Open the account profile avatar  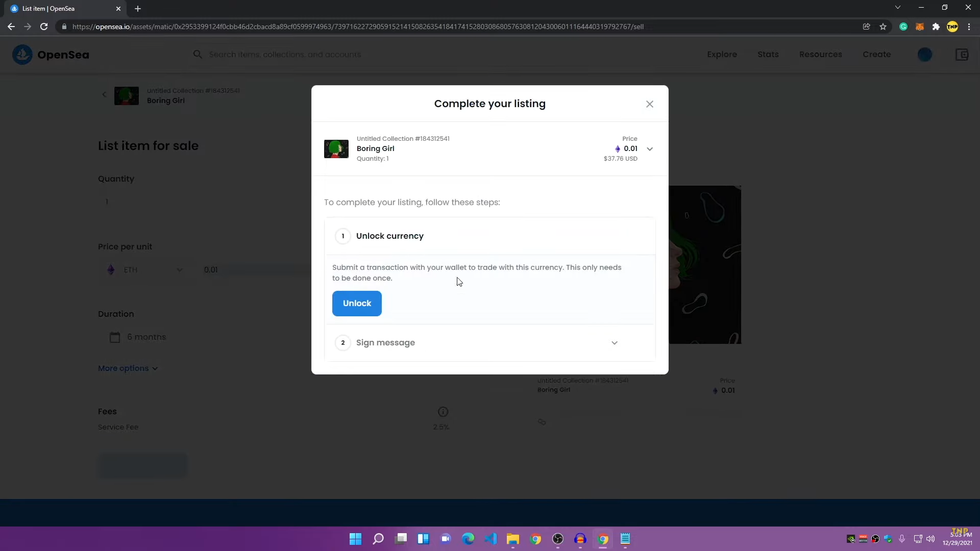(925, 55)
